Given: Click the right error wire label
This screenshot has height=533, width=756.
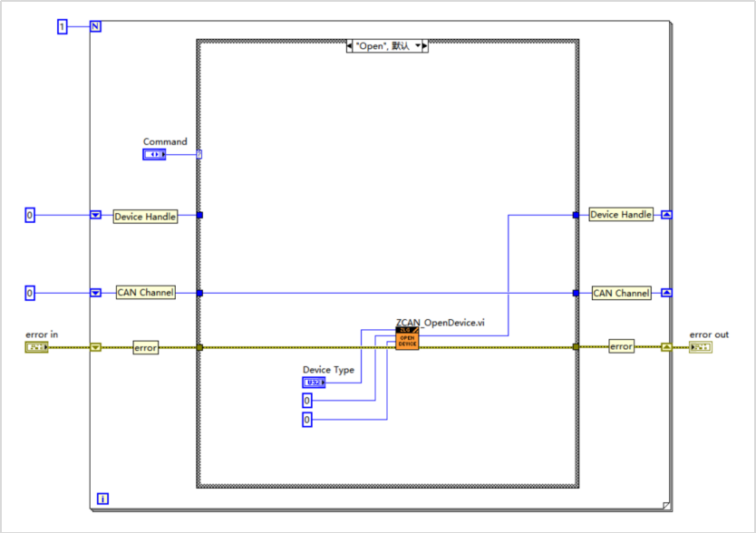Looking at the screenshot, I should click(x=621, y=346).
